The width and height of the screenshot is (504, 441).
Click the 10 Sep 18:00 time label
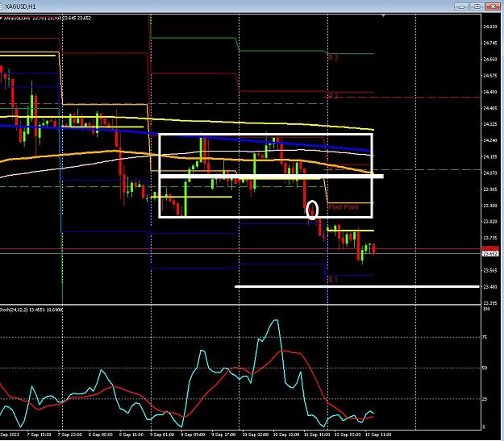[x=319, y=435]
